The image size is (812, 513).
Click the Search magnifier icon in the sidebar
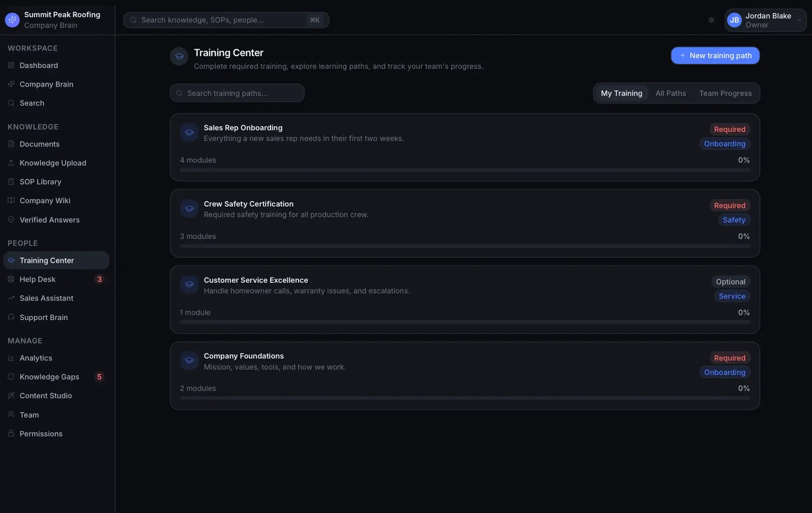[x=11, y=103]
